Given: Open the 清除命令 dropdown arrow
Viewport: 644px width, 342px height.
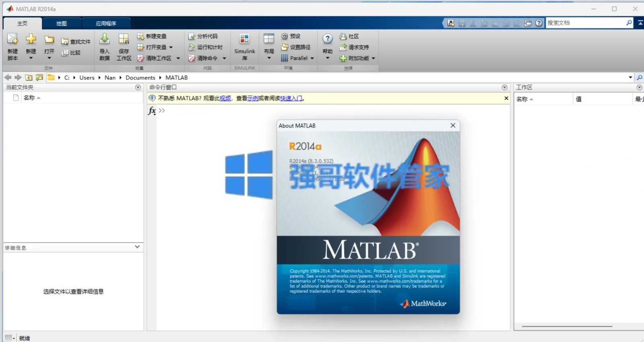Looking at the screenshot, I should coord(224,58).
